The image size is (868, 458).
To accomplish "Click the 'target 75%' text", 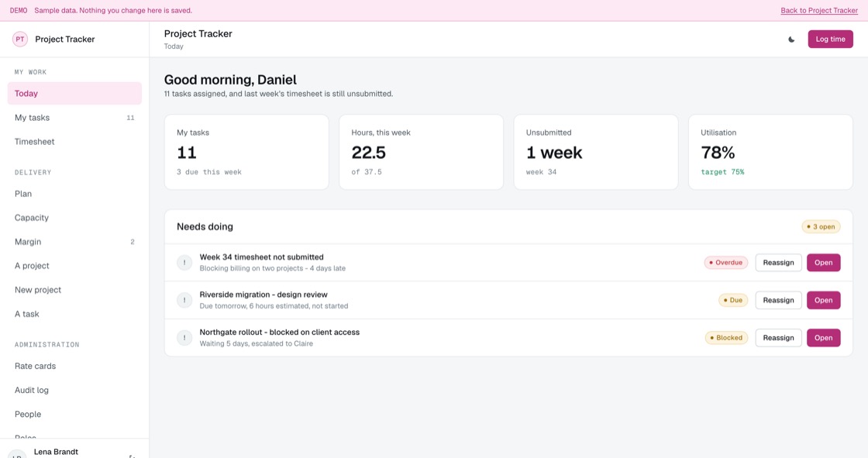I will coord(722,172).
